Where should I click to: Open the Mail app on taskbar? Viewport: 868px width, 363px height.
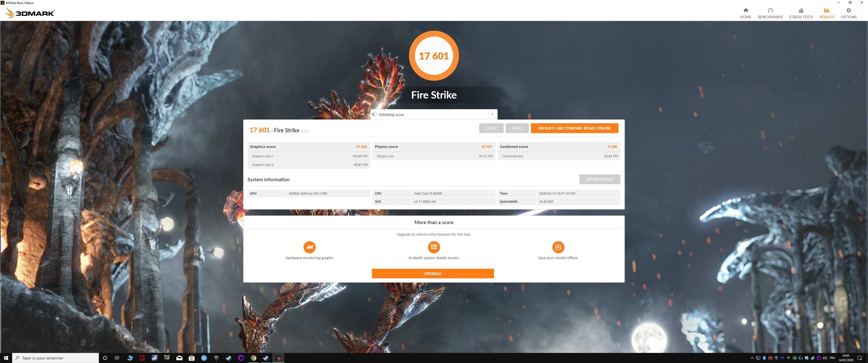(179, 358)
